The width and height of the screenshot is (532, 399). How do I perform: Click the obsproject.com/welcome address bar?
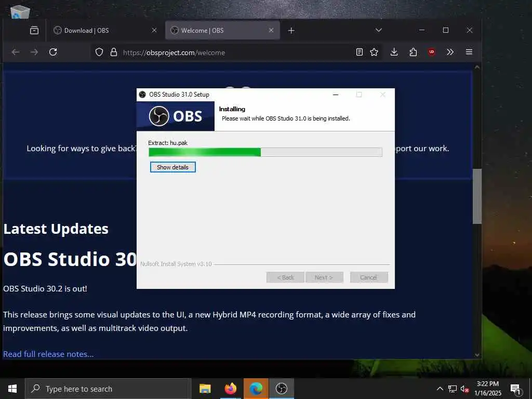pyautogui.click(x=237, y=52)
